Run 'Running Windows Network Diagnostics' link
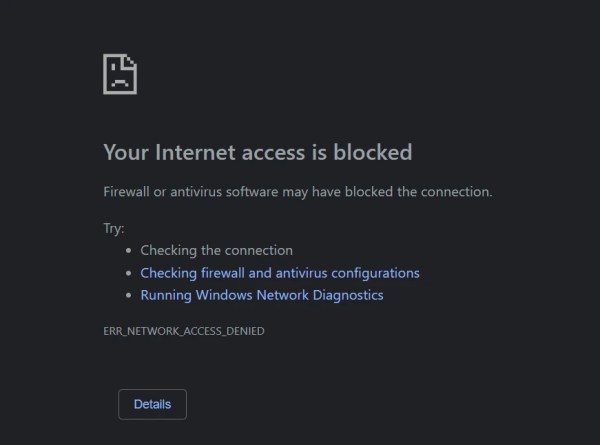Viewport: 600px width, 445px height. tap(262, 295)
